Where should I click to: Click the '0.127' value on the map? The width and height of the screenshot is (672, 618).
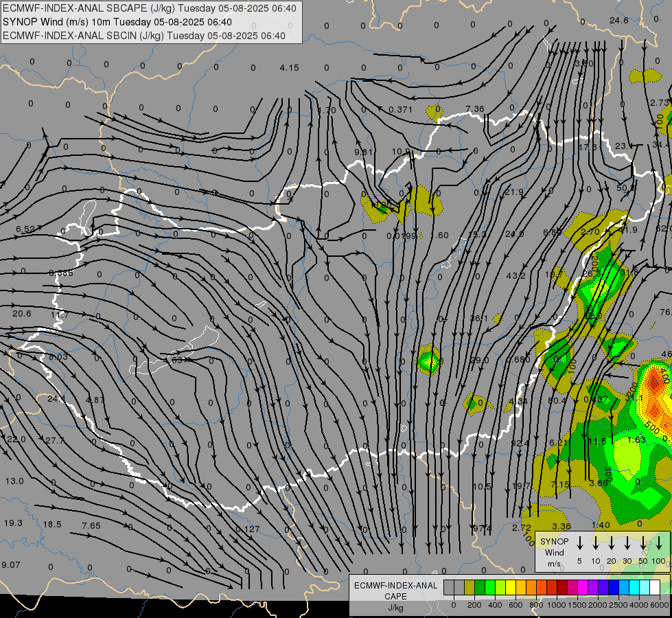pos(248,529)
